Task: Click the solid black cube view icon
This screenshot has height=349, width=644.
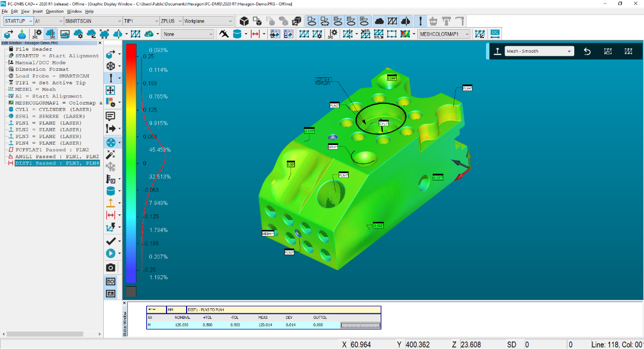Action: [x=244, y=21]
